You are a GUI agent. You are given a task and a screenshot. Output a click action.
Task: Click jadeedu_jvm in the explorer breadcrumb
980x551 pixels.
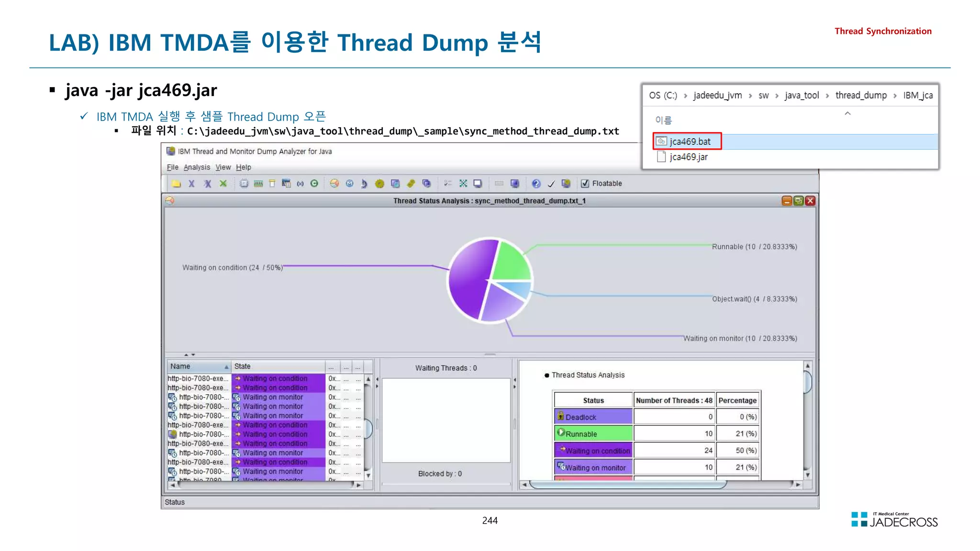click(x=717, y=95)
